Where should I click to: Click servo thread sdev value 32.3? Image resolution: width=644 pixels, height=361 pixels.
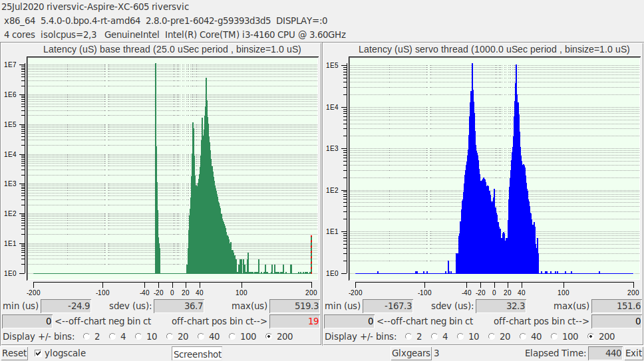pyautogui.click(x=501, y=306)
